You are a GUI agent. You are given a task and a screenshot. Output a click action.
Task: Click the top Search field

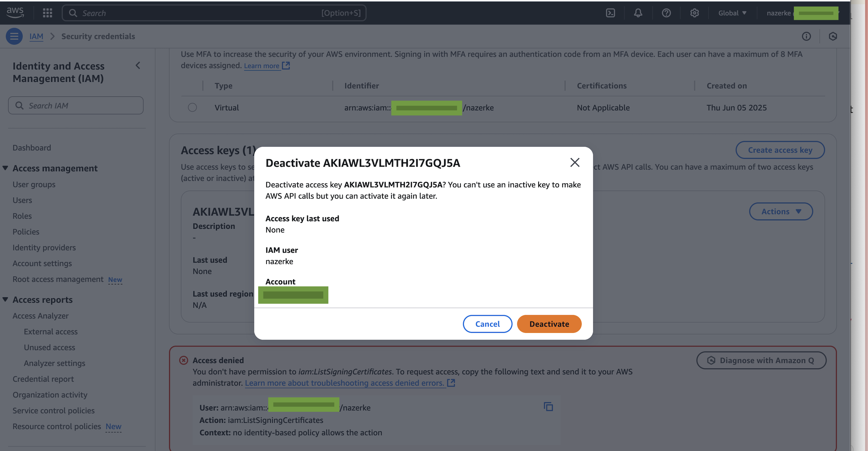coord(214,13)
